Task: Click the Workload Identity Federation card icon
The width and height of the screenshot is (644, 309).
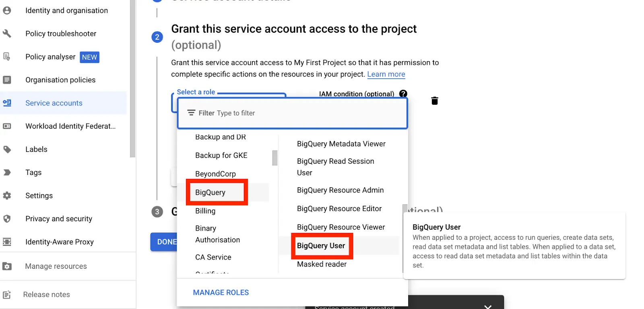Action: [x=7, y=126]
